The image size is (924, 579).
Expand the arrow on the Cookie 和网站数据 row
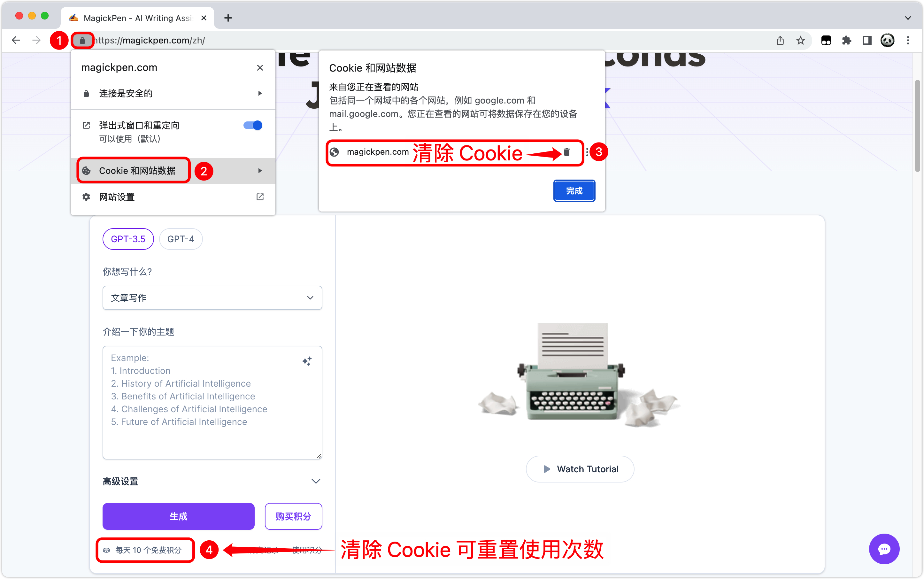tap(260, 171)
